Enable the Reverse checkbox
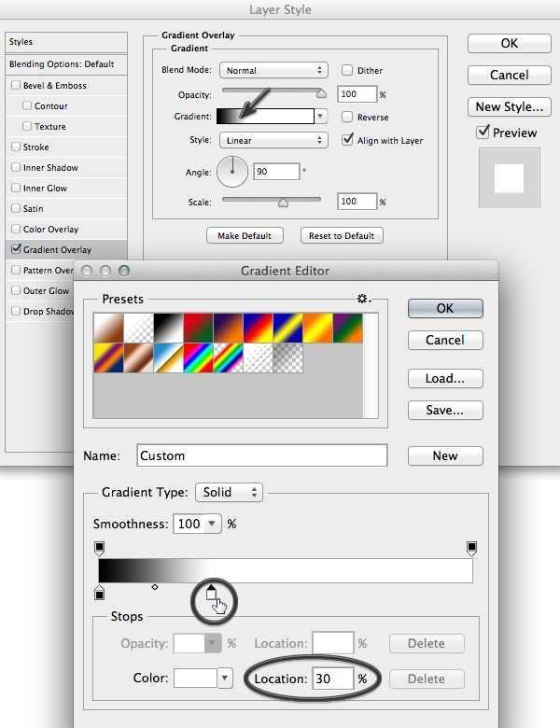The width and height of the screenshot is (560, 728). coord(347,118)
